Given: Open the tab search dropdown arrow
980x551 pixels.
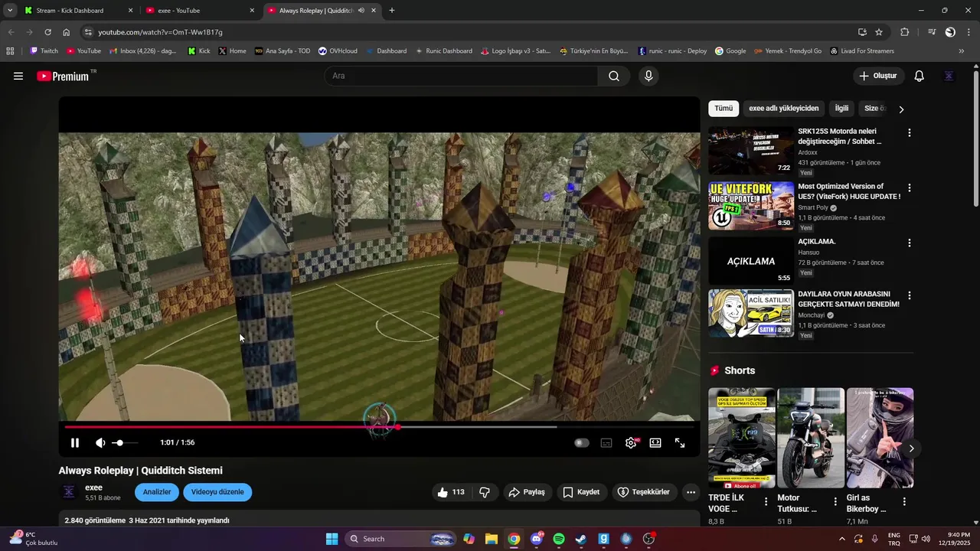Looking at the screenshot, I should pyautogui.click(x=10, y=11).
